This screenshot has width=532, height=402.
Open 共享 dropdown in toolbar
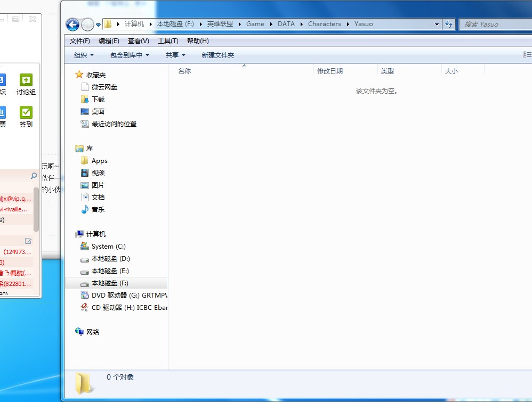(175, 55)
